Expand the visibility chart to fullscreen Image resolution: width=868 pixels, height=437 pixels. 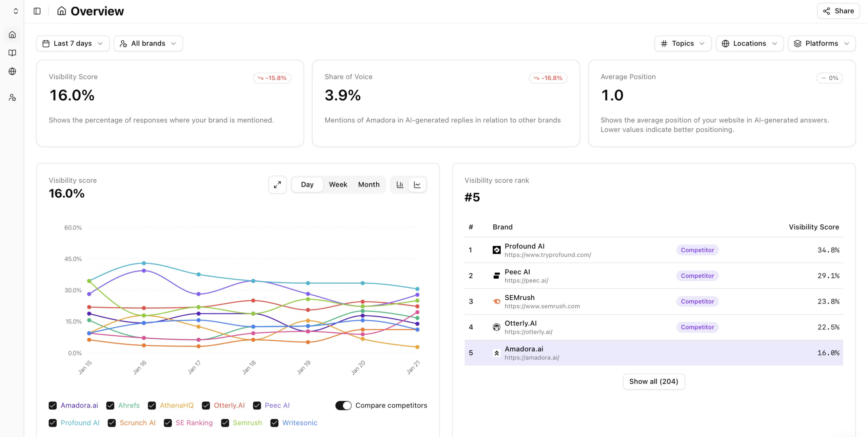(x=277, y=185)
